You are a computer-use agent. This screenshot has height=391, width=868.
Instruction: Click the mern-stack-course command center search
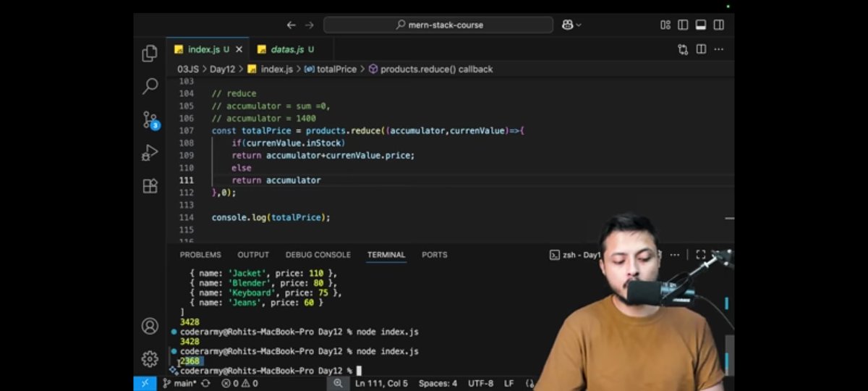(439, 25)
